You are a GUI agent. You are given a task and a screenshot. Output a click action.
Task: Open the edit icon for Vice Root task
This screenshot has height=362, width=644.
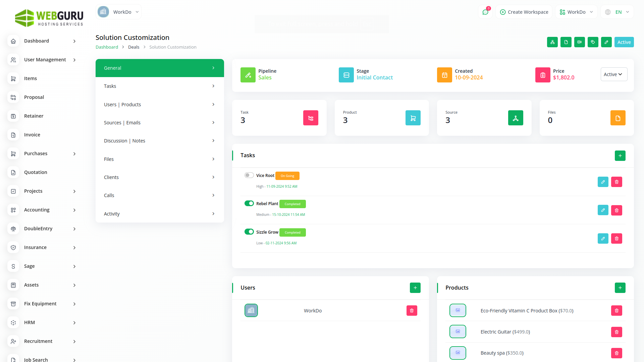(x=603, y=182)
